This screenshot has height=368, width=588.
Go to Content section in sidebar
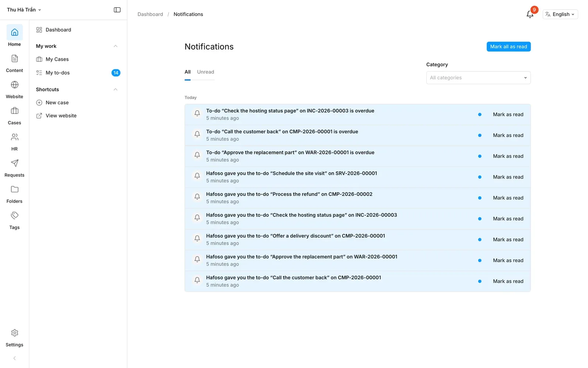[15, 64]
